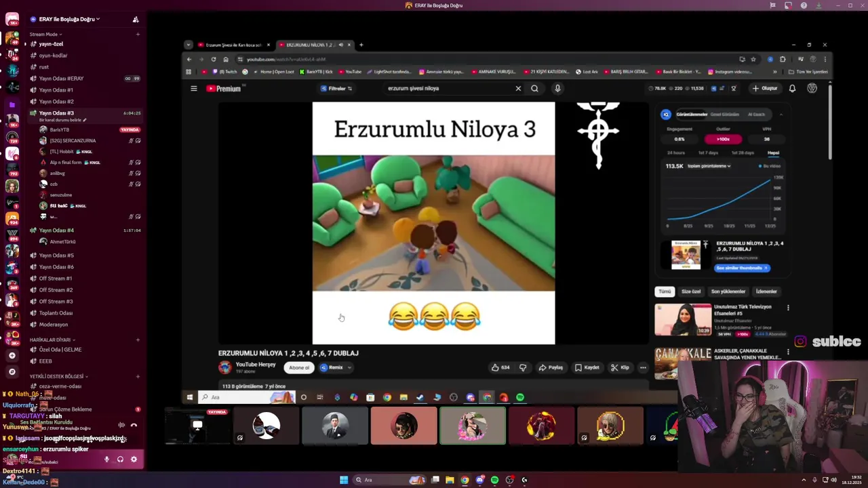Open Remix dropdown under video

point(336,367)
